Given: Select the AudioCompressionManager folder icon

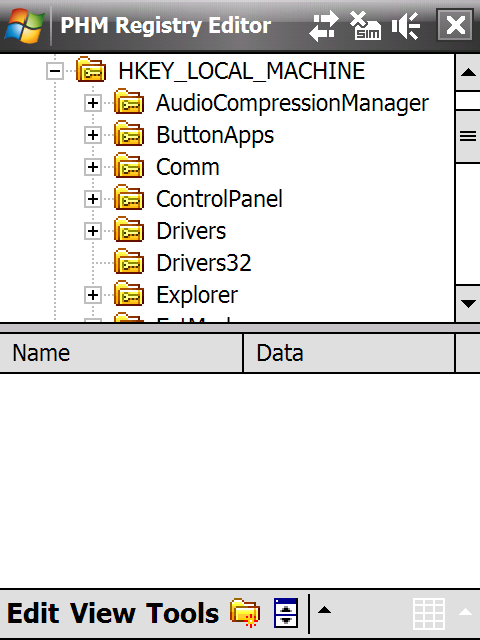Looking at the screenshot, I should click(x=129, y=101).
